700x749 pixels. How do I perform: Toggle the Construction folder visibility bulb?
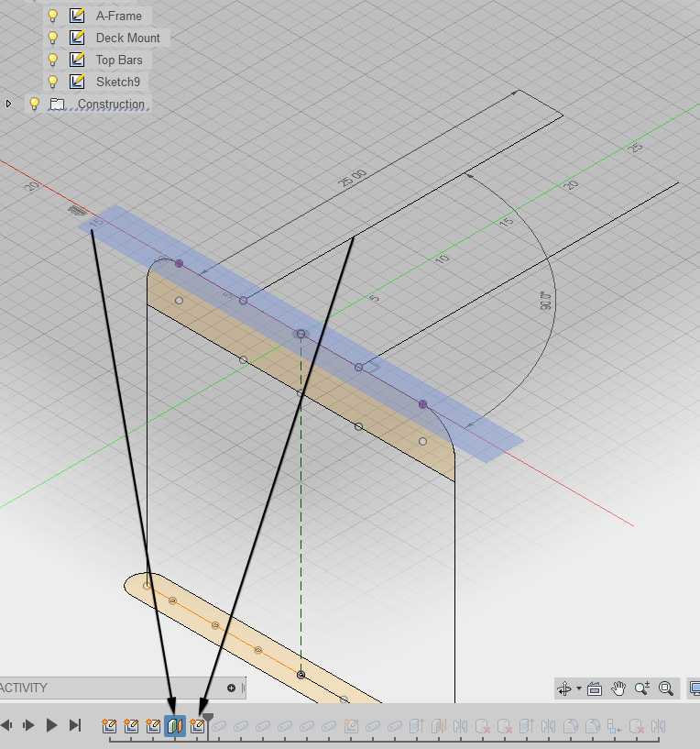(x=35, y=104)
